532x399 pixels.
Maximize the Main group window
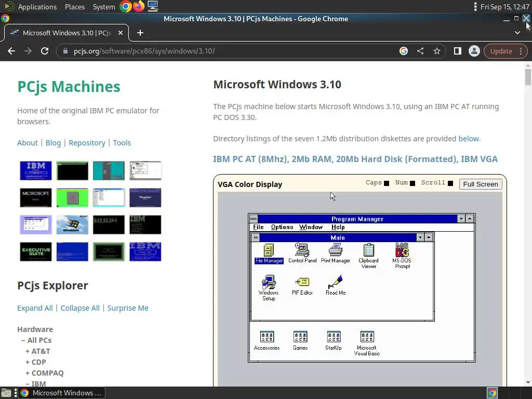pos(429,237)
